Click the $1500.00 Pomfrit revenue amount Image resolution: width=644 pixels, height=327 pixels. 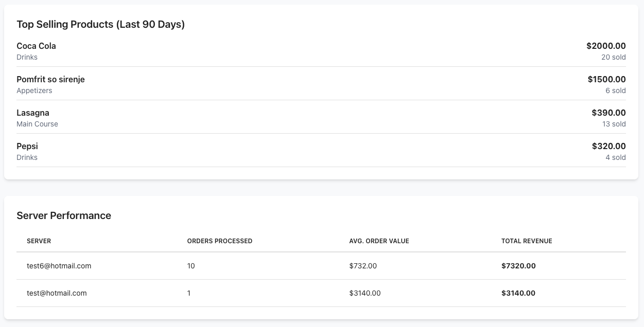pyautogui.click(x=606, y=79)
